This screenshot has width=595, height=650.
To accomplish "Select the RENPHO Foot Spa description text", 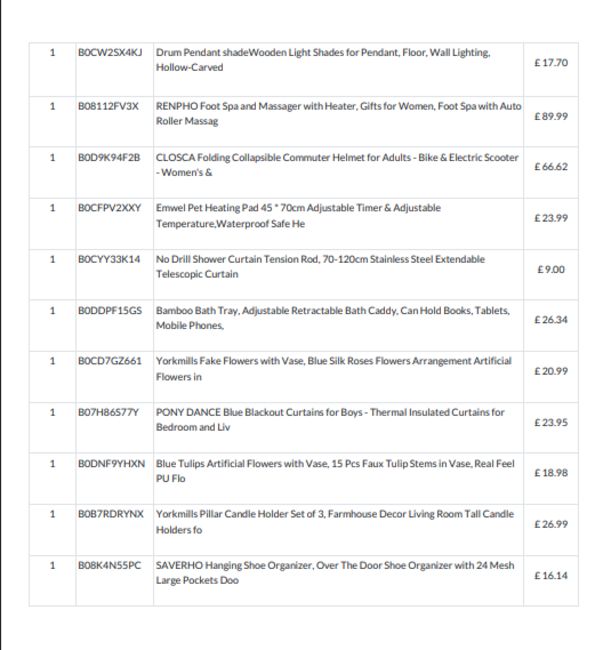I will click(338, 114).
